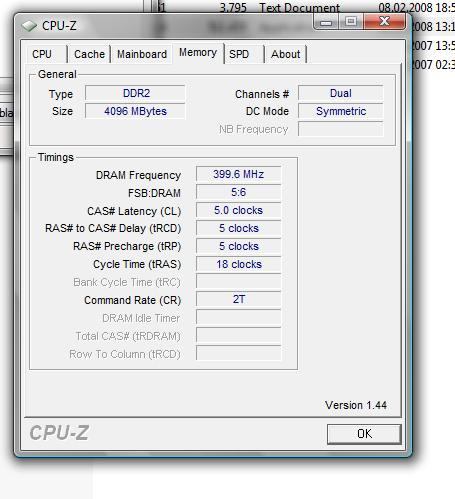Screen dimensions: 455x499
Task: Open the About tab
Action: pos(285,54)
